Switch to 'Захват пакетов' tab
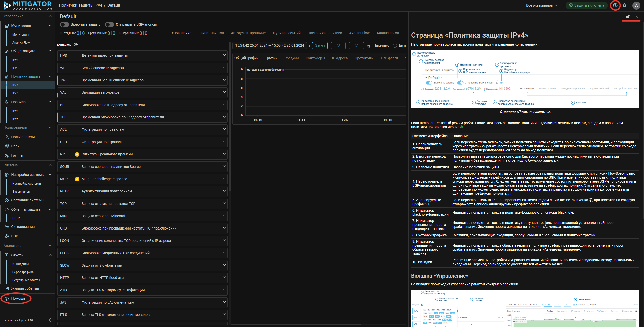This screenshot has width=644, height=327. (211, 33)
